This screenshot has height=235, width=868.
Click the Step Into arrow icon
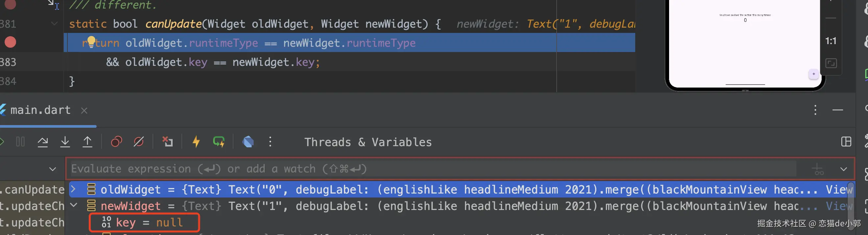point(65,142)
